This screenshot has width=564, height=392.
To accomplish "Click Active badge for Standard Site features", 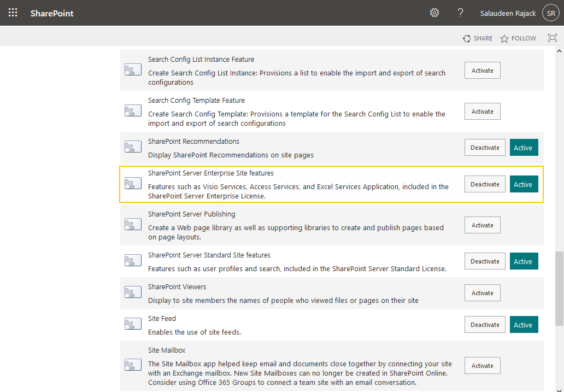I will (x=524, y=261).
